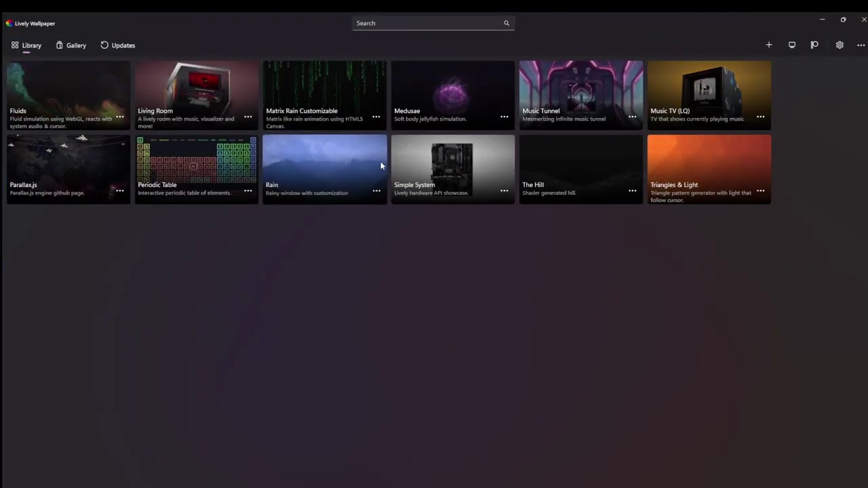Screen dimensions: 868x488
Task: Open the Simple System card ellipsis menu
Action: click(505, 190)
